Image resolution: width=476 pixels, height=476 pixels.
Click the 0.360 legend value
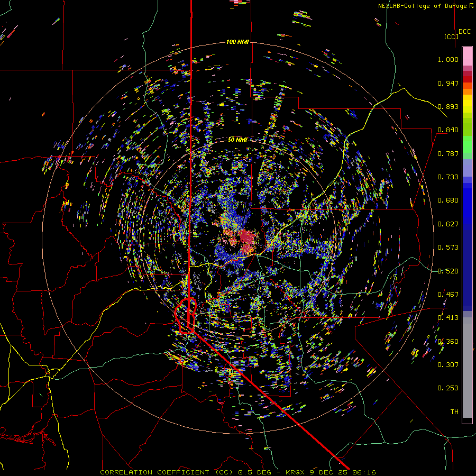pos(448,341)
